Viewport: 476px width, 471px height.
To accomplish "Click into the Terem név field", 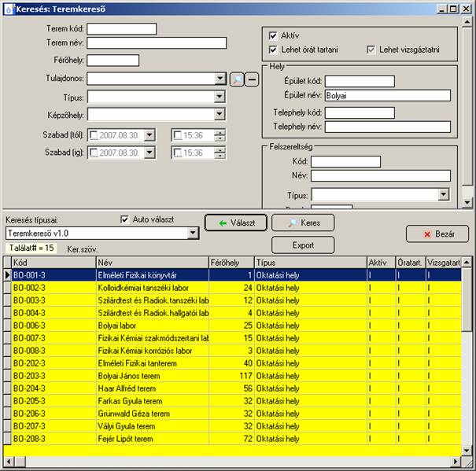I will tap(157, 42).
